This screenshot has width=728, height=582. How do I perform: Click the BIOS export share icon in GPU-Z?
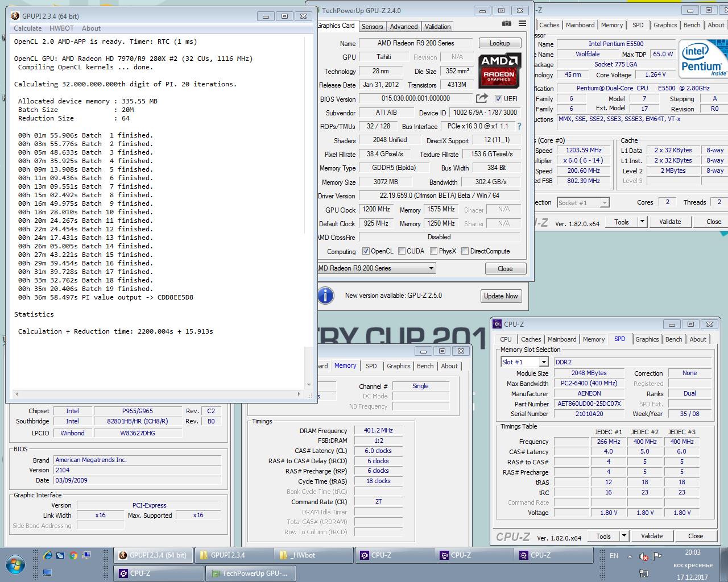(x=482, y=98)
